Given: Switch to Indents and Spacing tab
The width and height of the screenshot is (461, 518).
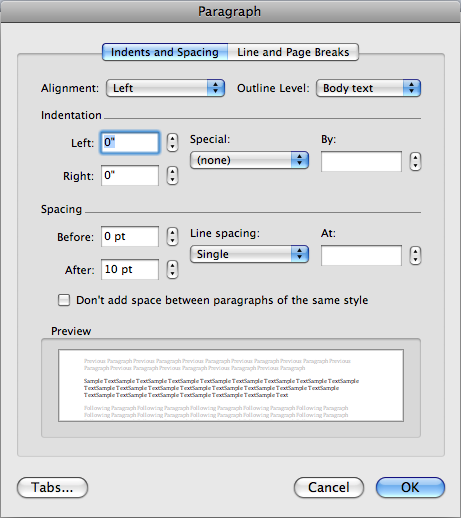Looking at the screenshot, I should pos(165,52).
